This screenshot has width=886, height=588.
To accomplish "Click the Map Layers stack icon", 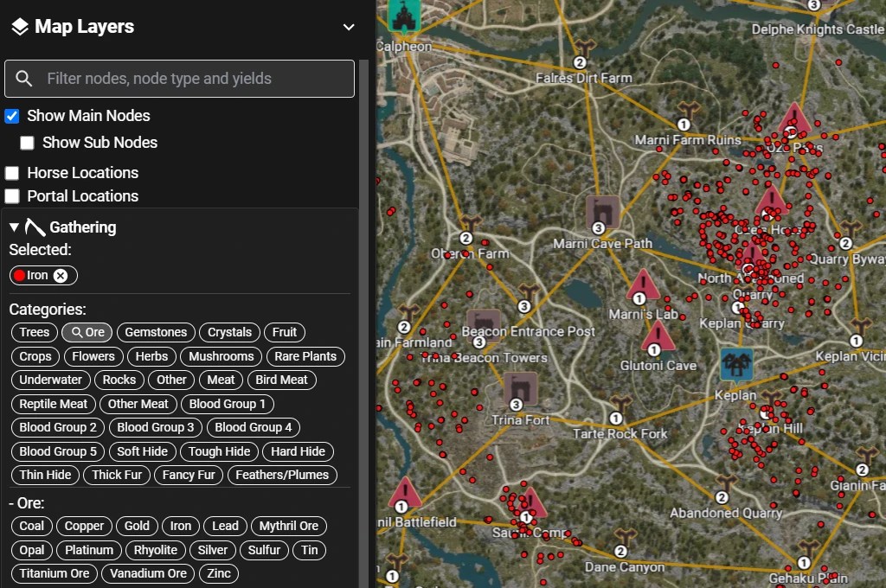I will 20,27.
